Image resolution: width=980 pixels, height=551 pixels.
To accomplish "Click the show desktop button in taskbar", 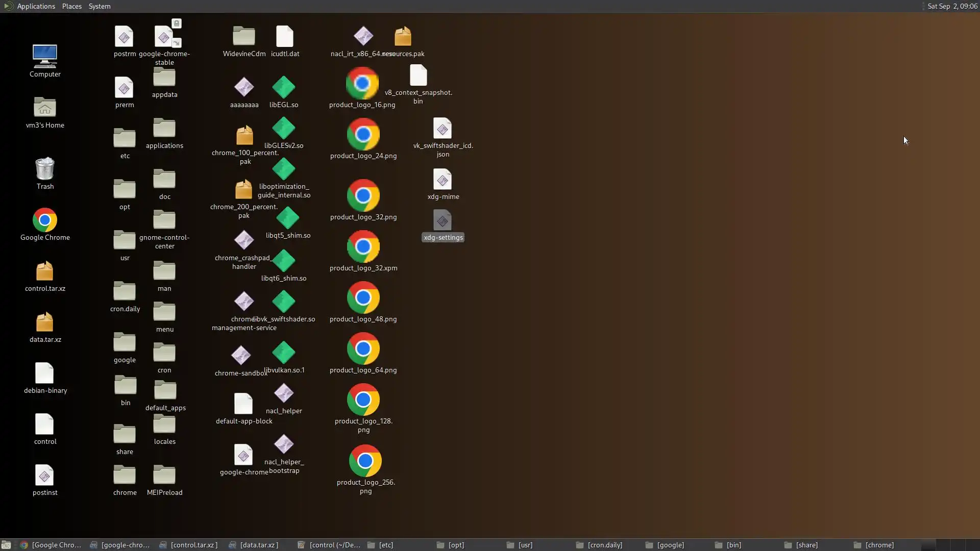I will [6, 545].
